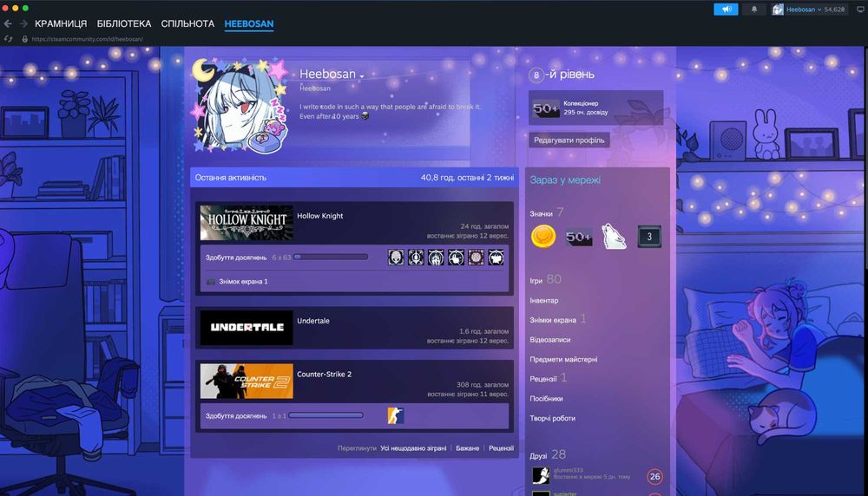Click second Hollow Knight achievement icon
Image resolution: width=868 pixels, height=496 pixels.
pos(416,258)
